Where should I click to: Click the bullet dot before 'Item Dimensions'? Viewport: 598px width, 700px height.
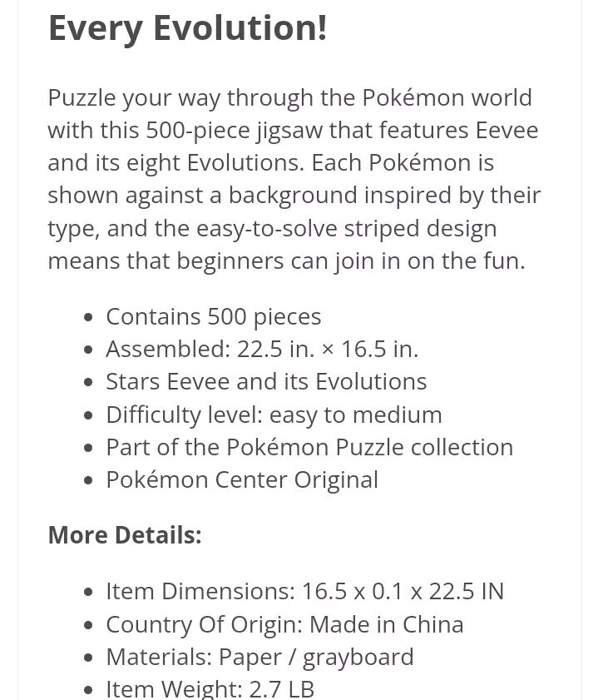[x=88, y=592]
